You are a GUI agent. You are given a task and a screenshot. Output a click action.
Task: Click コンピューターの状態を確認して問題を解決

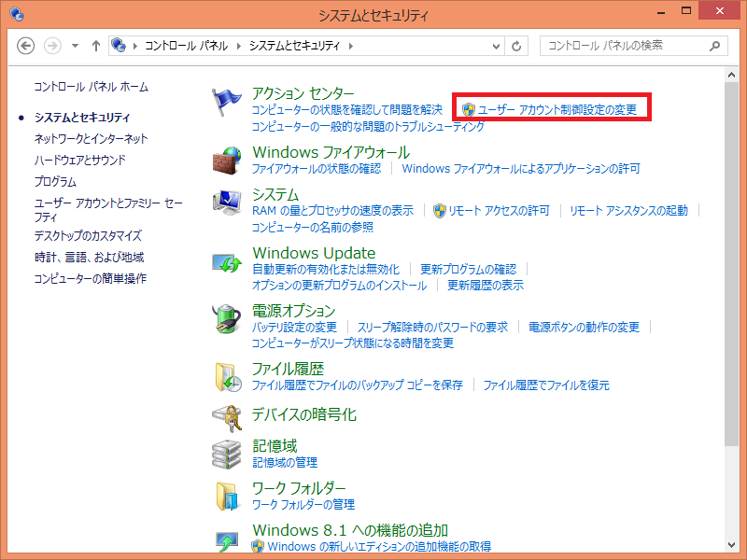[346, 110]
